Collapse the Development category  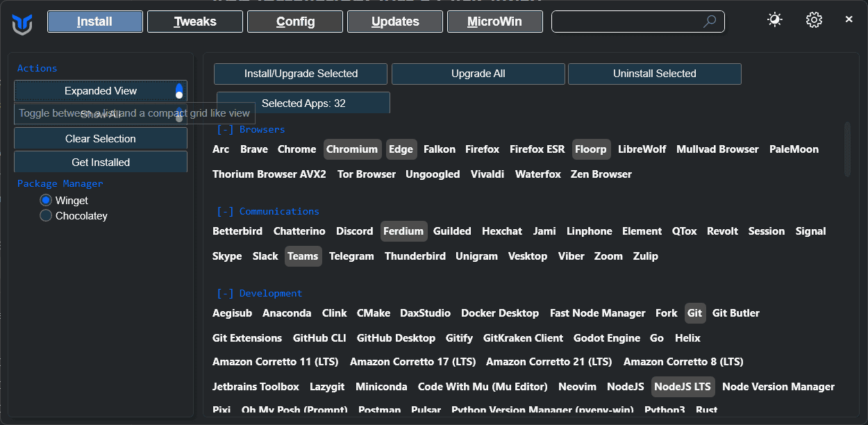225,294
